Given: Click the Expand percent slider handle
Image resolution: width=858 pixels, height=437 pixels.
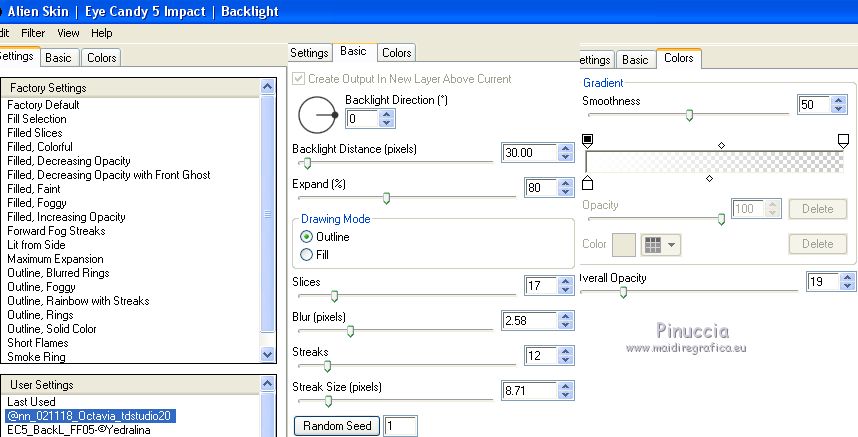Looking at the screenshot, I should coord(386,199).
